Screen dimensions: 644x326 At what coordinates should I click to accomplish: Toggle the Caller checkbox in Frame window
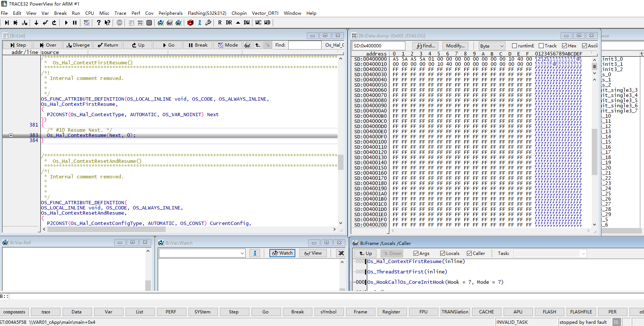point(469,253)
